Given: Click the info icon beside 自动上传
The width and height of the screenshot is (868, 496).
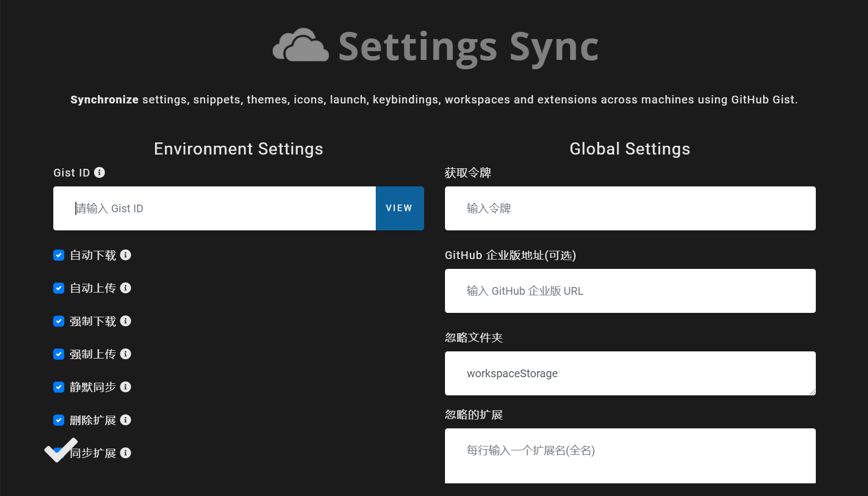Looking at the screenshot, I should coord(126,288).
